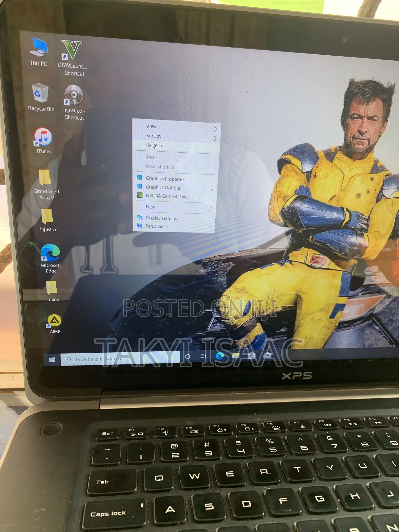Open Display settings from context menu
The image size is (399, 532).
(174, 218)
